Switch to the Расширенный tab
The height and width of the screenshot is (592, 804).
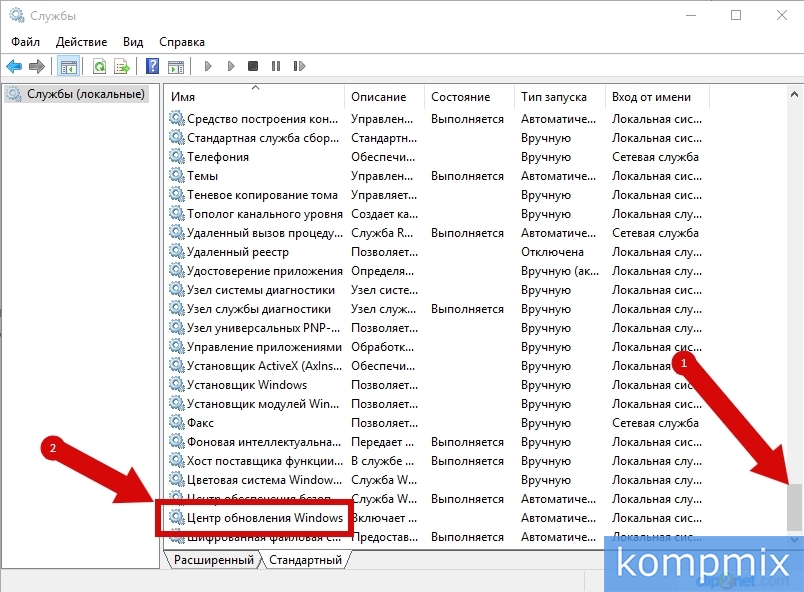click(213, 560)
